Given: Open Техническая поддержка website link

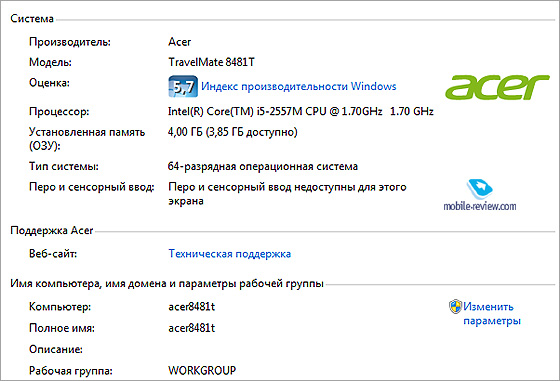Looking at the screenshot, I should (230, 254).
